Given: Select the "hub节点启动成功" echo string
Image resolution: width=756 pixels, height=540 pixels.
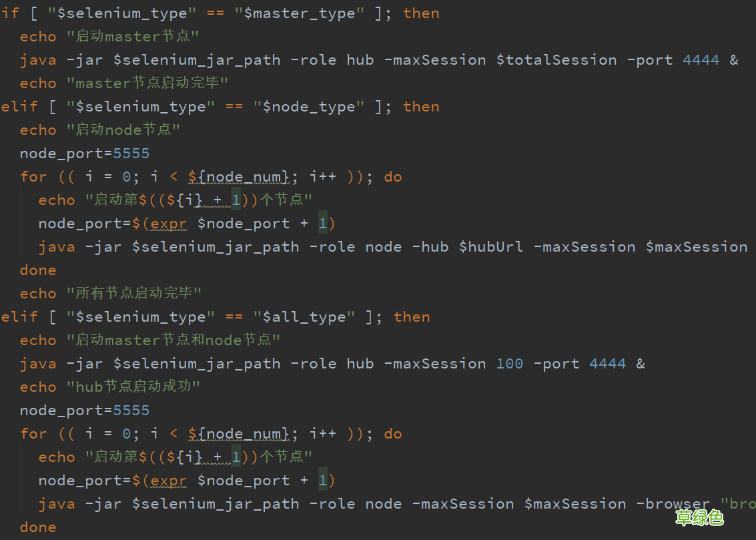Looking at the screenshot, I should pos(132,386).
